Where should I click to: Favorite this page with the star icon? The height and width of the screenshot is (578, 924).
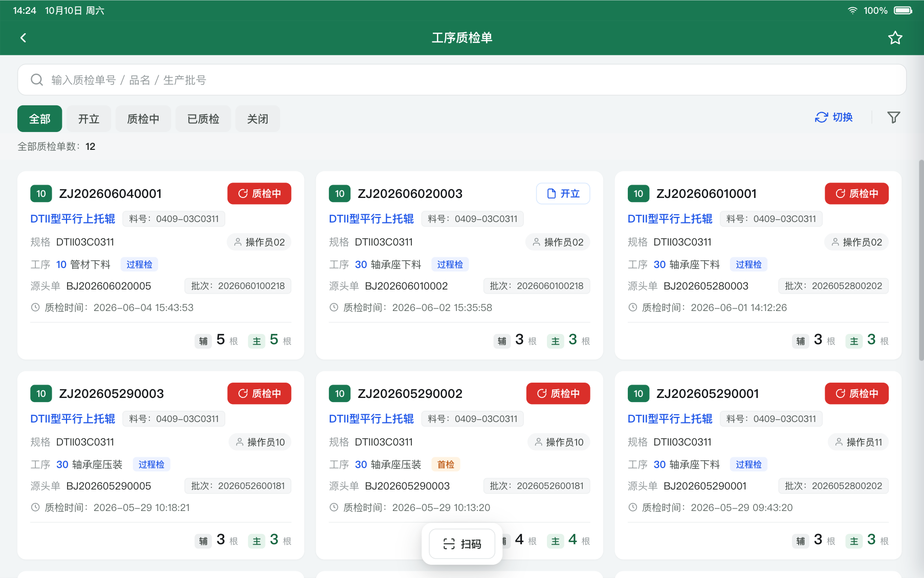point(895,38)
